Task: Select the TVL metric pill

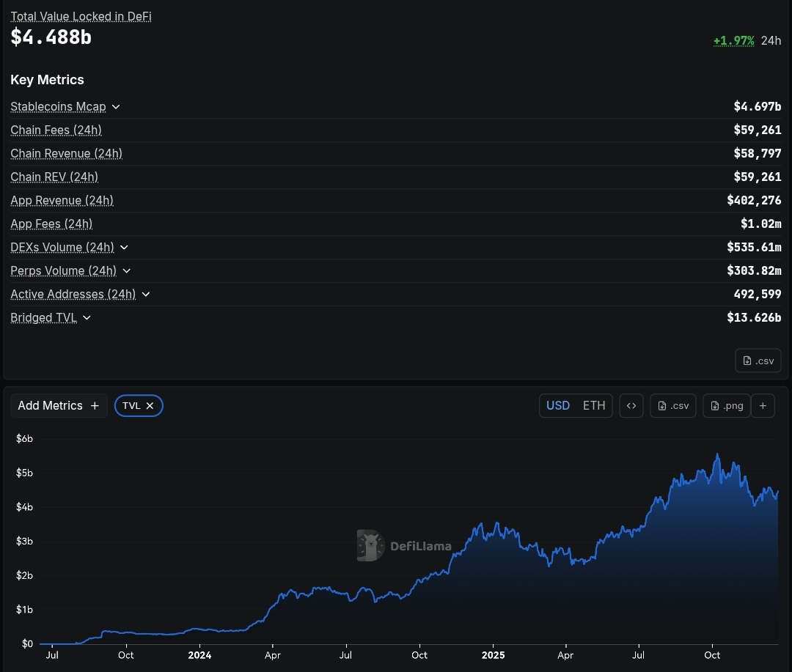Action: tap(132, 405)
